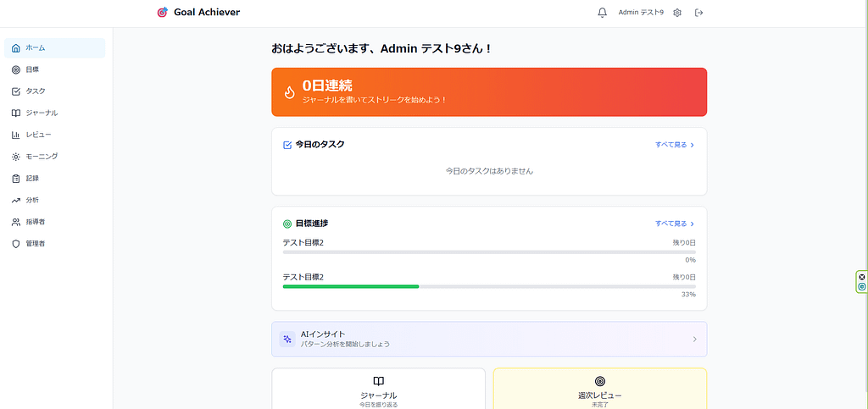
Task: Click the flame streak icon
Action: coord(289,92)
